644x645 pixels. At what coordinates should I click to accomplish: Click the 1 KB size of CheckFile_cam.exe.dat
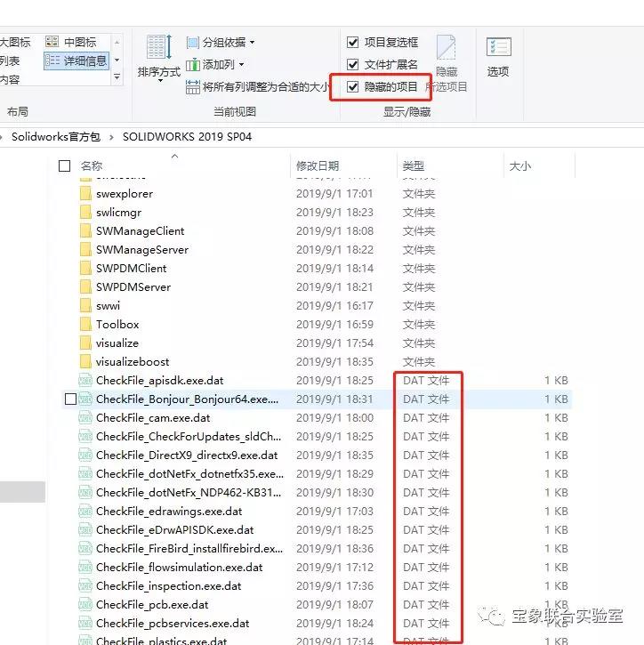click(557, 417)
